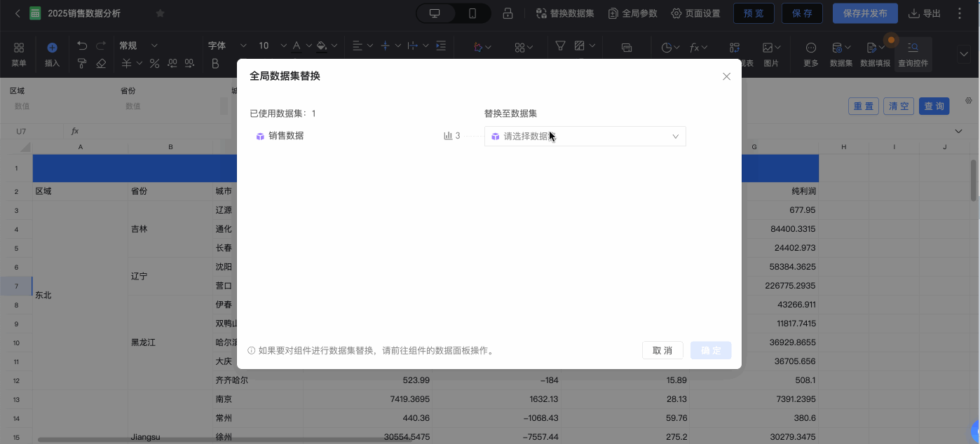Select column H header
980x444 pixels.
click(x=844, y=146)
